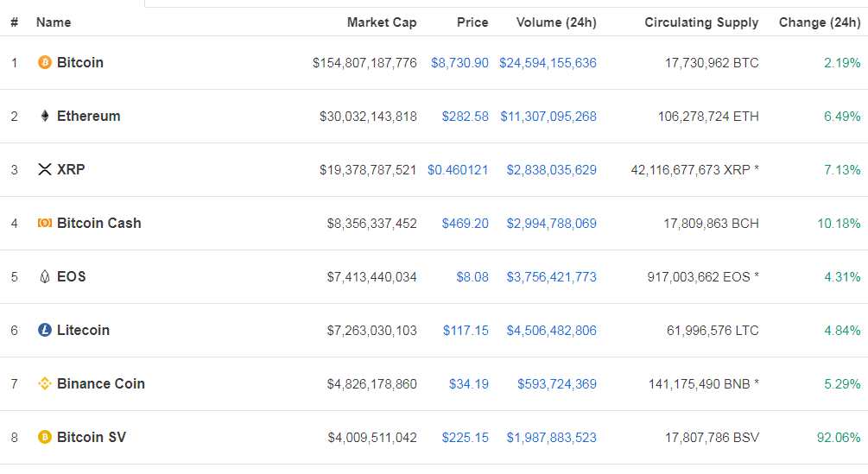
Task: Click the Litecoin logo icon
Action: tap(45, 330)
